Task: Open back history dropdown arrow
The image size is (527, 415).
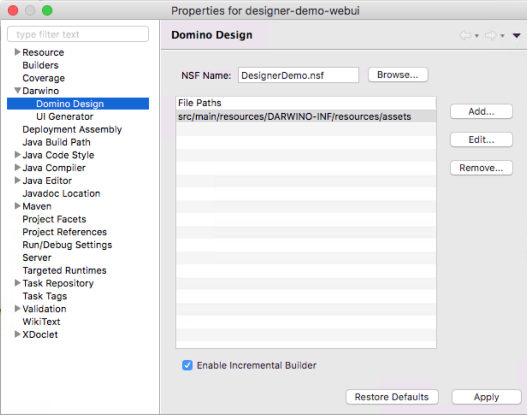Action: [477, 36]
